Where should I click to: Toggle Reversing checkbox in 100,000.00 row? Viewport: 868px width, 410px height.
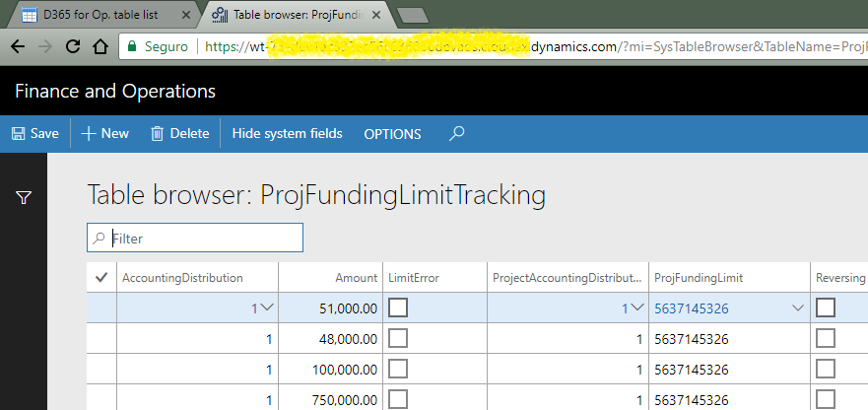826,370
